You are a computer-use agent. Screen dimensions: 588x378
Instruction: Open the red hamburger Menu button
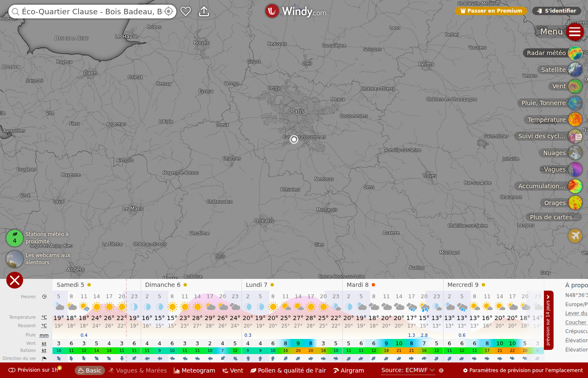[575, 32]
